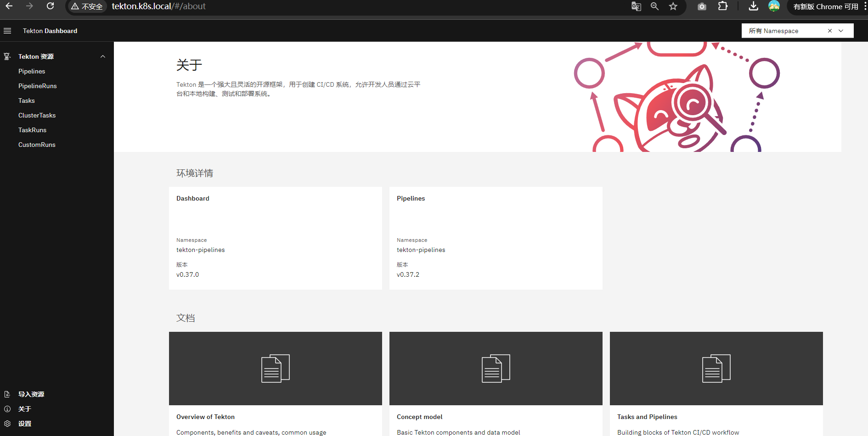
Task: Click the 关于 page title
Action: [189, 65]
